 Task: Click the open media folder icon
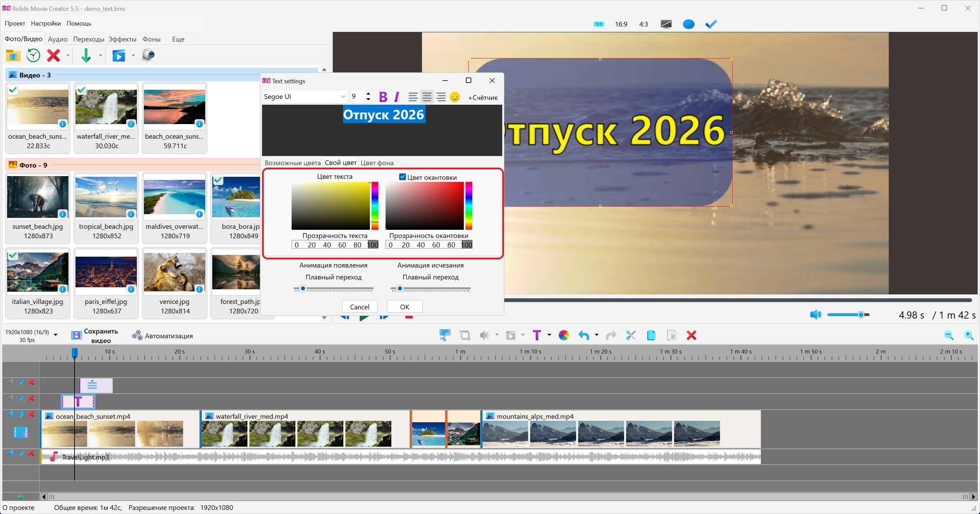(x=13, y=55)
